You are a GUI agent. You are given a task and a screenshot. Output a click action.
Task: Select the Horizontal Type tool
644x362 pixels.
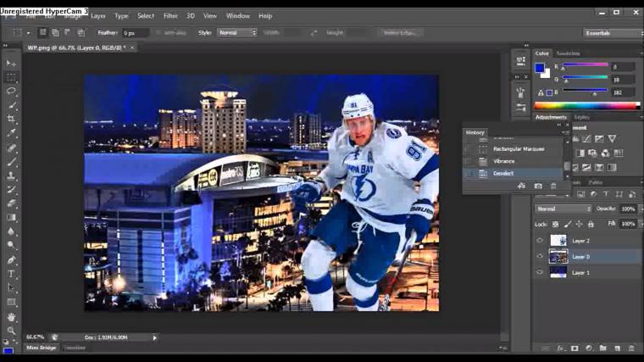pyautogui.click(x=11, y=274)
